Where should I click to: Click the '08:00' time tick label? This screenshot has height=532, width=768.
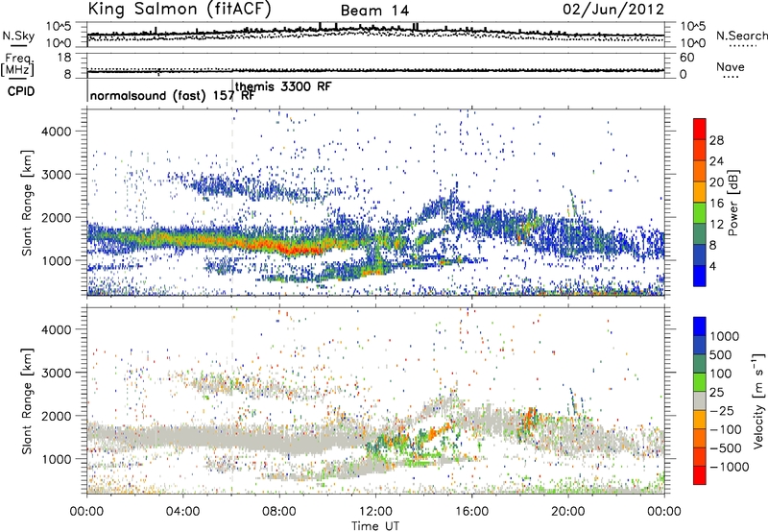[279, 512]
